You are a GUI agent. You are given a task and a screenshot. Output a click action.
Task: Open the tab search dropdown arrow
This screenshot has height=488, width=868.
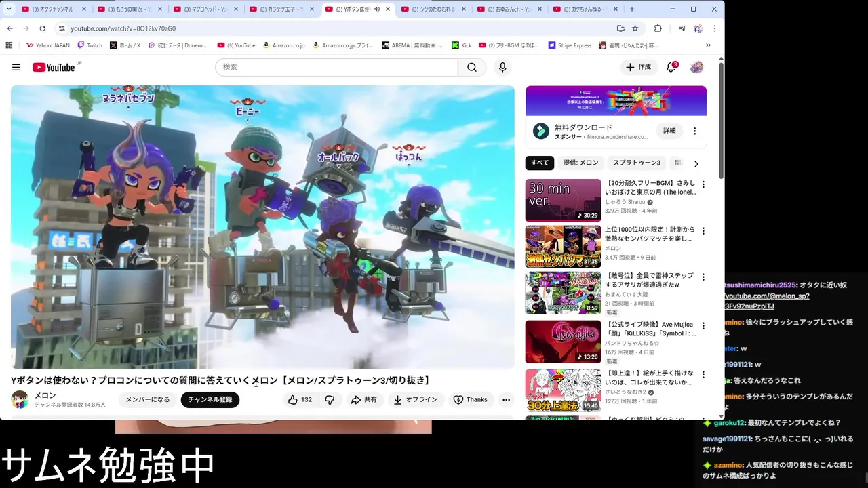pos(9,9)
